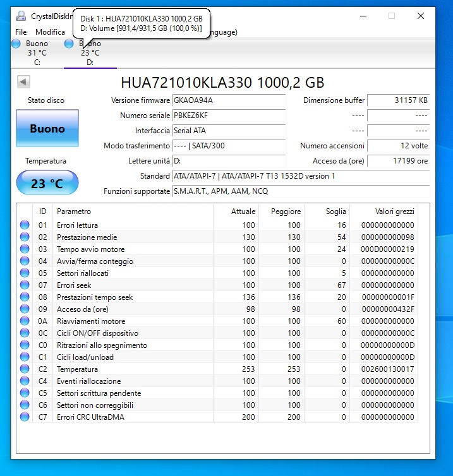Click the status orb for Prestazioni tempo seek
The image size is (453, 476).
(25, 297)
